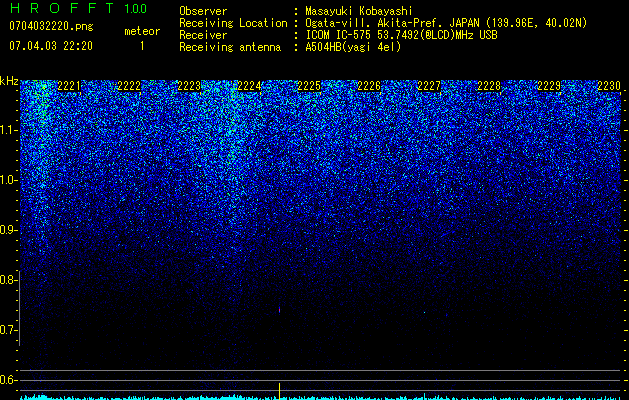Click the A504HB(yagi 4el) antenna text
Screen dimensions: 629x400
[x=353, y=47]
